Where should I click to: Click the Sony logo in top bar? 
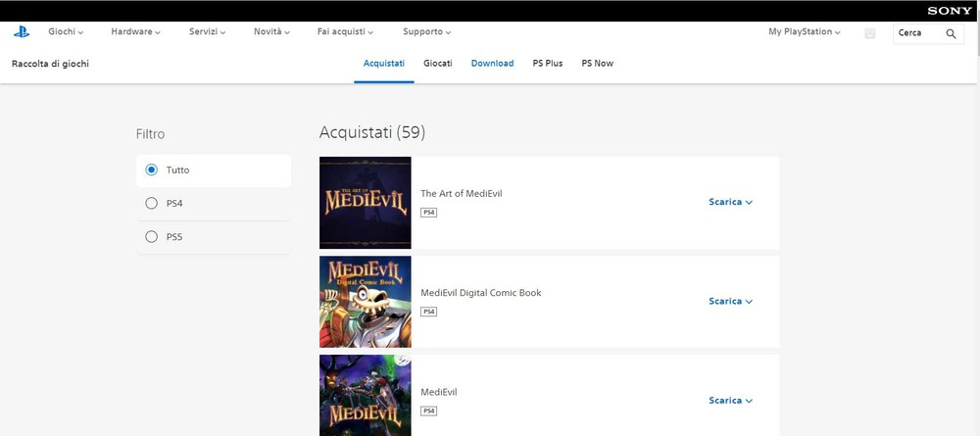950,10
